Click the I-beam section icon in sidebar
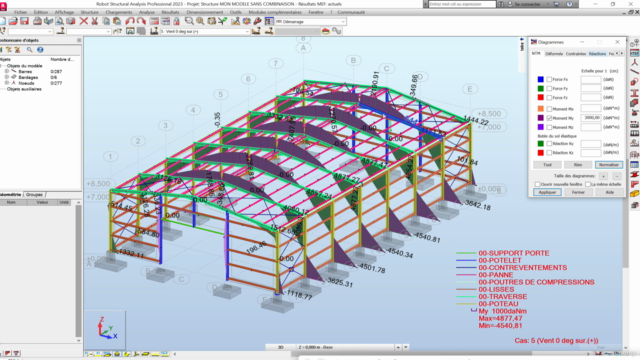The height and width of the screenshot is (360, 640). click(x=634, y=93)
